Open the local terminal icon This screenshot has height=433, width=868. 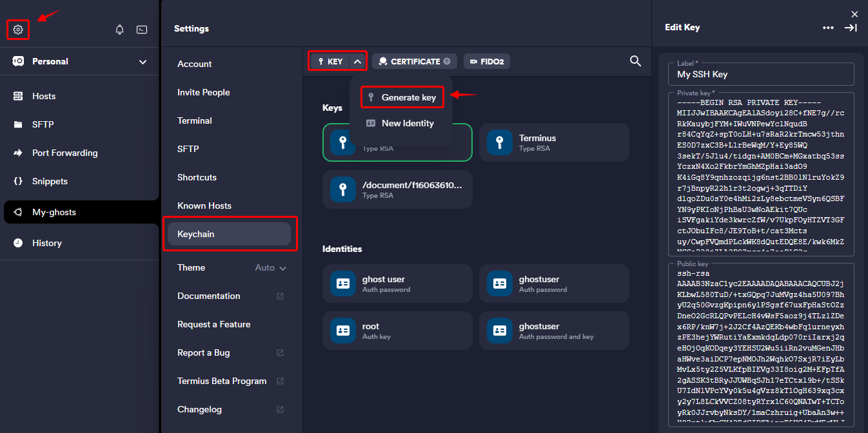[142, 30]
